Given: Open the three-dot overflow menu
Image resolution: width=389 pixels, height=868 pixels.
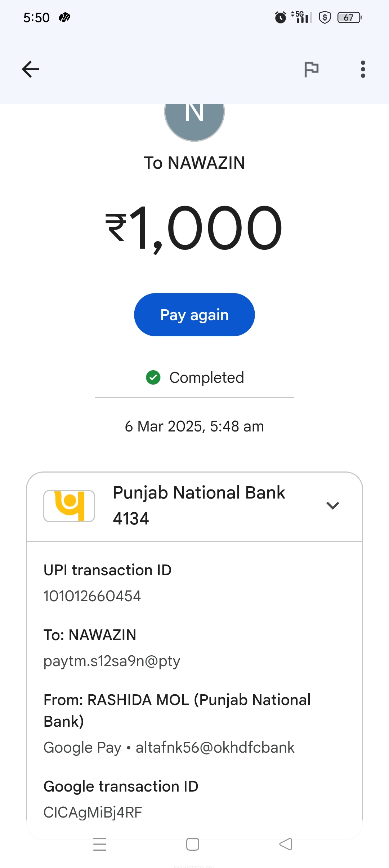Looking at the screenshot, I should (363, 69).
